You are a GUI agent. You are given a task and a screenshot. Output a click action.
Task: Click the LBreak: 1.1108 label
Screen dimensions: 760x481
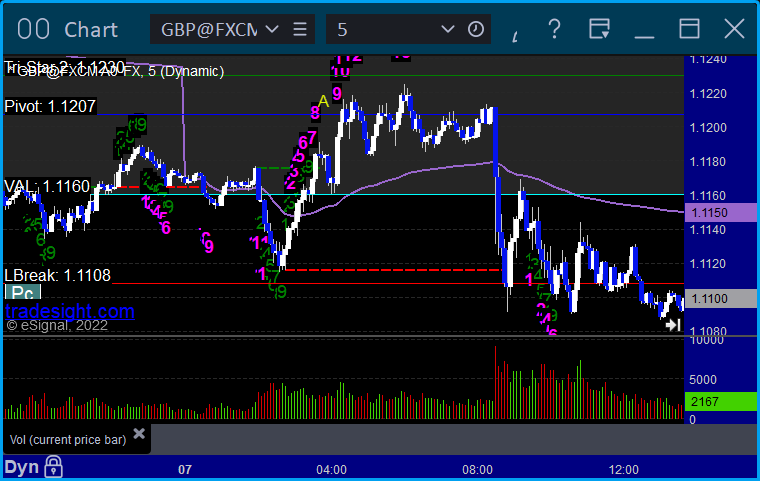[x=58, y=275]
